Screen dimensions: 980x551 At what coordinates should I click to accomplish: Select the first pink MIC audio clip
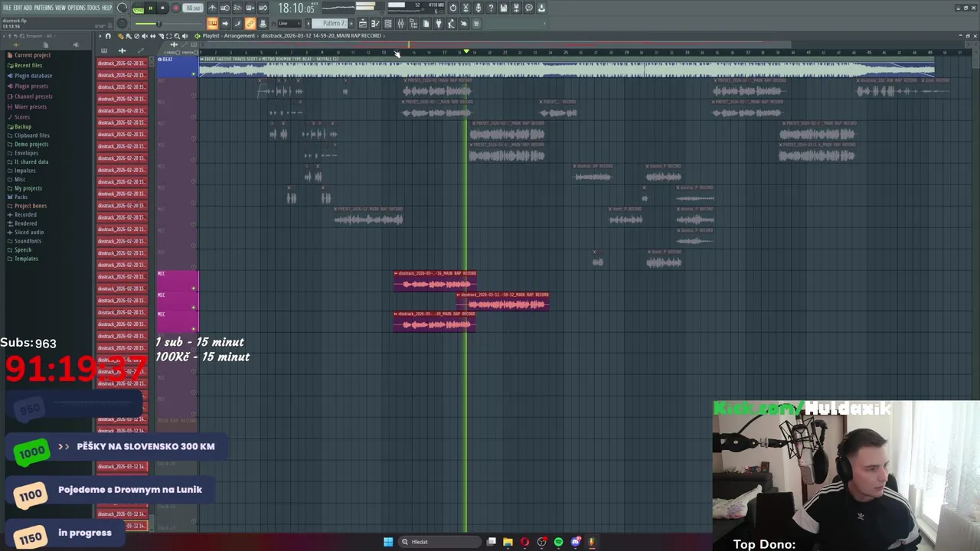coord(435,282)
